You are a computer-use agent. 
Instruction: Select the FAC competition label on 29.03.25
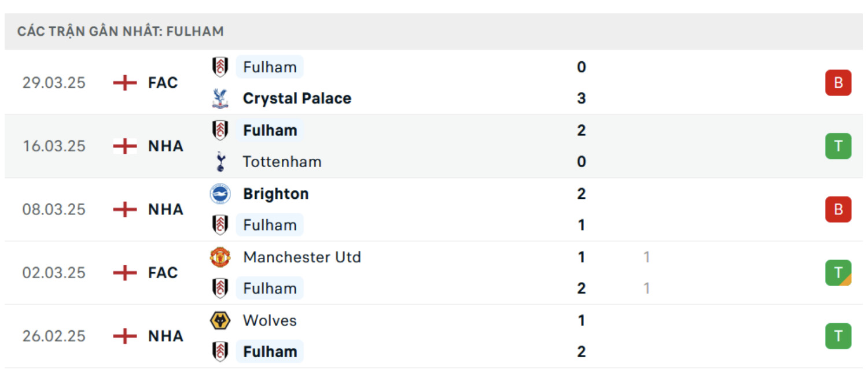(x=163, y=83)
